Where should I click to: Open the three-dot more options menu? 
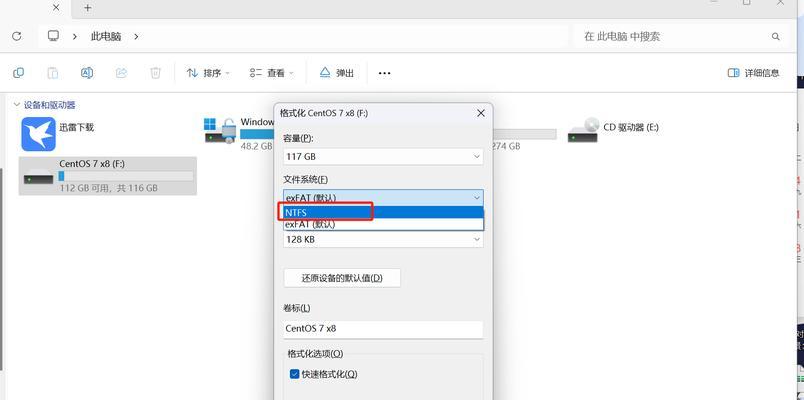tap(385, 73)
